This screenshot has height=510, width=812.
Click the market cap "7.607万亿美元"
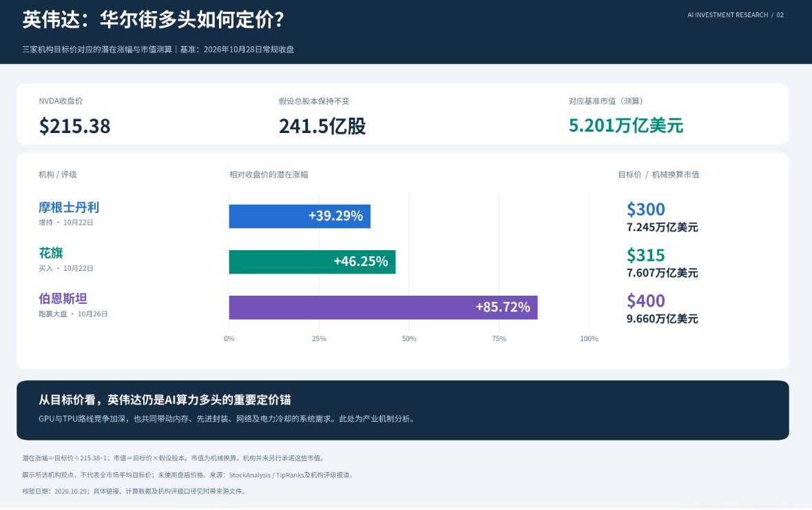pos(663,273)
